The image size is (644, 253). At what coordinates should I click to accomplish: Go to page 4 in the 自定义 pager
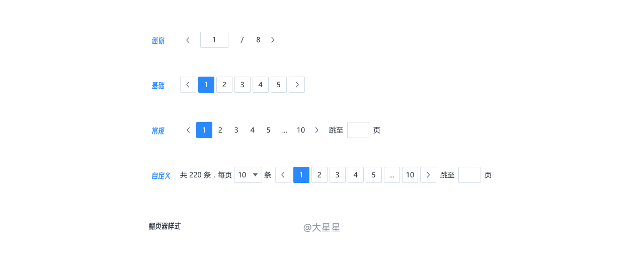click(x=356, y=175)
